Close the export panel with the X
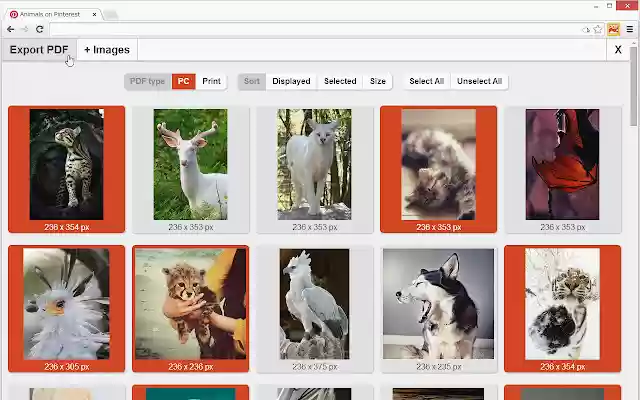 coord(618,50)
